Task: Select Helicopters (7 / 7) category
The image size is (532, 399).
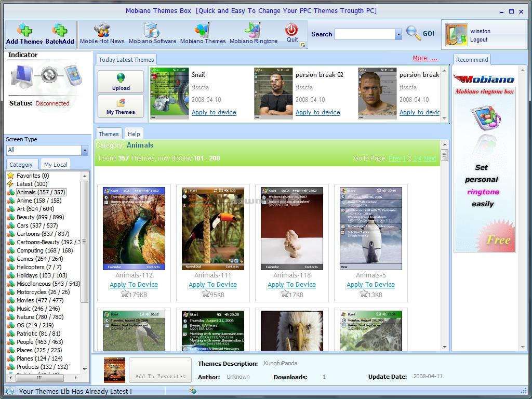Action: [x=39, y=267]
